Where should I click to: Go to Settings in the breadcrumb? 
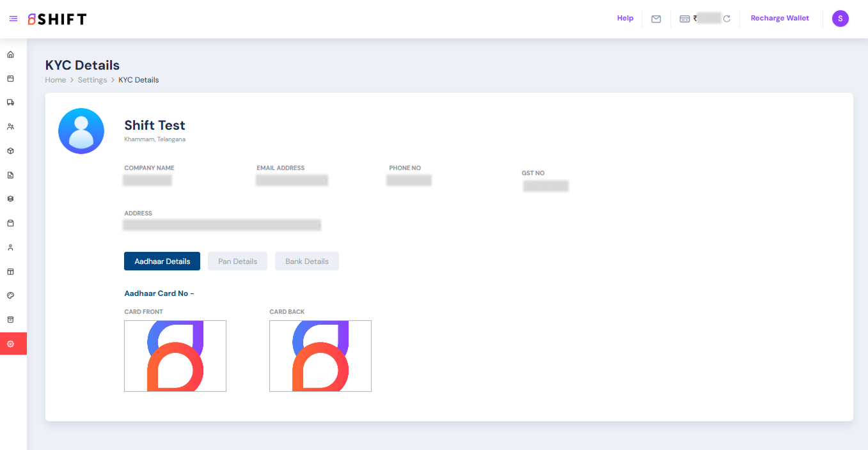[92, 80]
